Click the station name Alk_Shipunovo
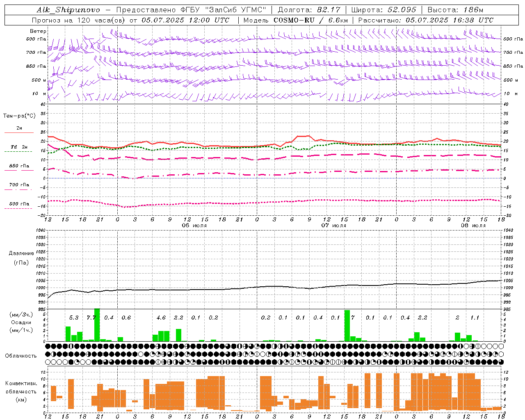Image resolution: width=525 pixels, height=420 pixels. pyautogui.click(x=68, y=10)
